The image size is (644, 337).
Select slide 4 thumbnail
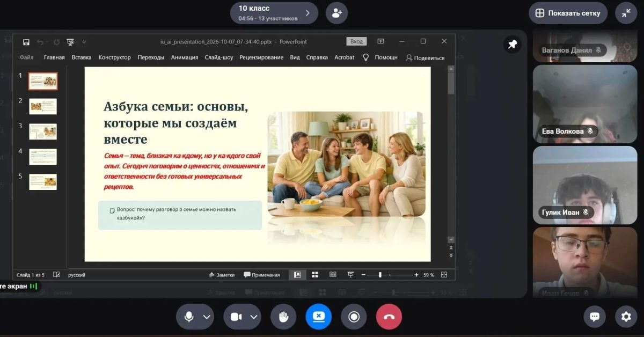coord(43,157)
